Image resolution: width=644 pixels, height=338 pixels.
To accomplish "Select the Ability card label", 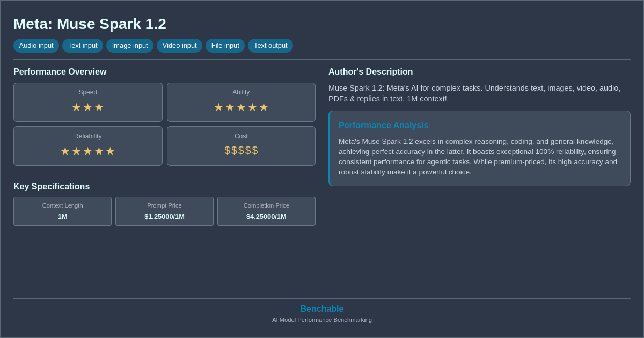I will point(241,92).
